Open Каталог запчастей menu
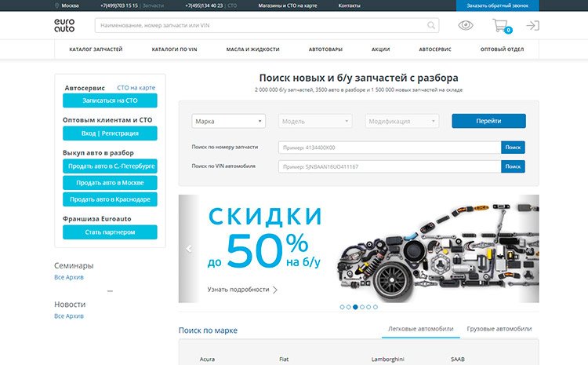Image resolution: width=588 pixels, height=365 pixels. [96, 49]
